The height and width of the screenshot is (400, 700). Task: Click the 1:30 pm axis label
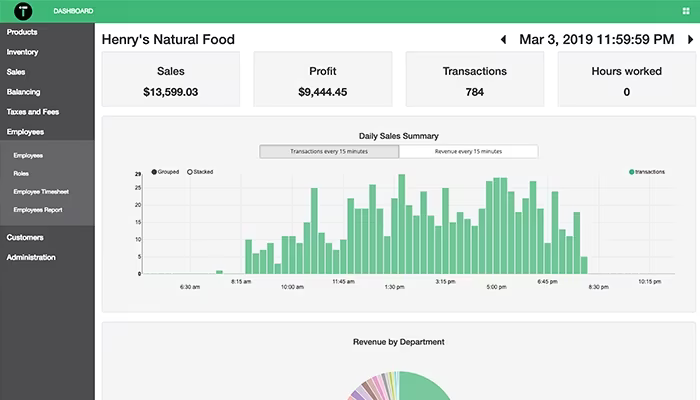click(x=395, y=287)
